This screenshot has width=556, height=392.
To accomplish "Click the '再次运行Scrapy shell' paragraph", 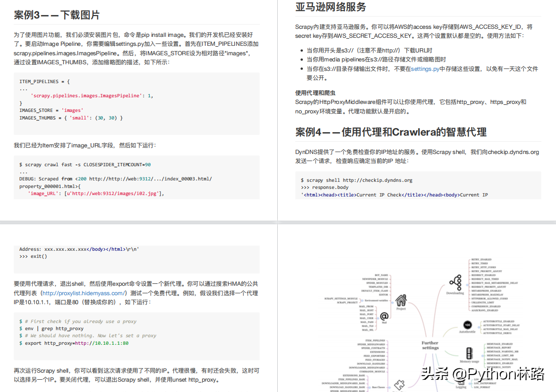I will click(x=137, y=375).
